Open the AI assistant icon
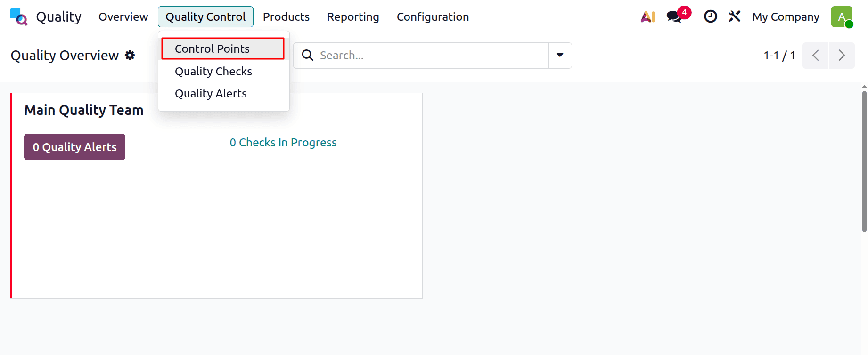This screenshot has width=868, height=355. tap(648, 17)
